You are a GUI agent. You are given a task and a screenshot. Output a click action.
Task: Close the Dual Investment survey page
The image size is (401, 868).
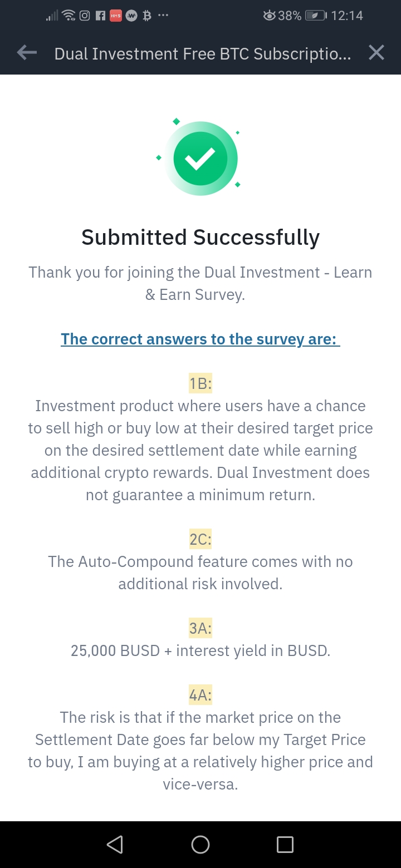(x=376, y=53)
